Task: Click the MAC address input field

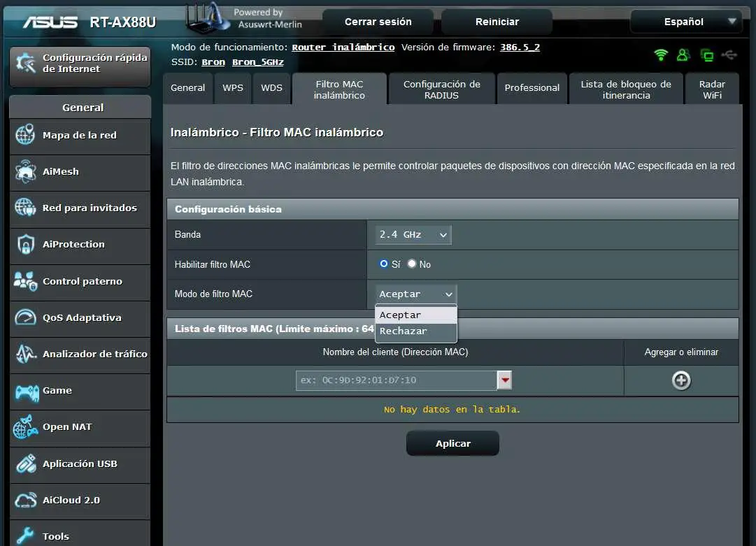Action: (396, 380)
